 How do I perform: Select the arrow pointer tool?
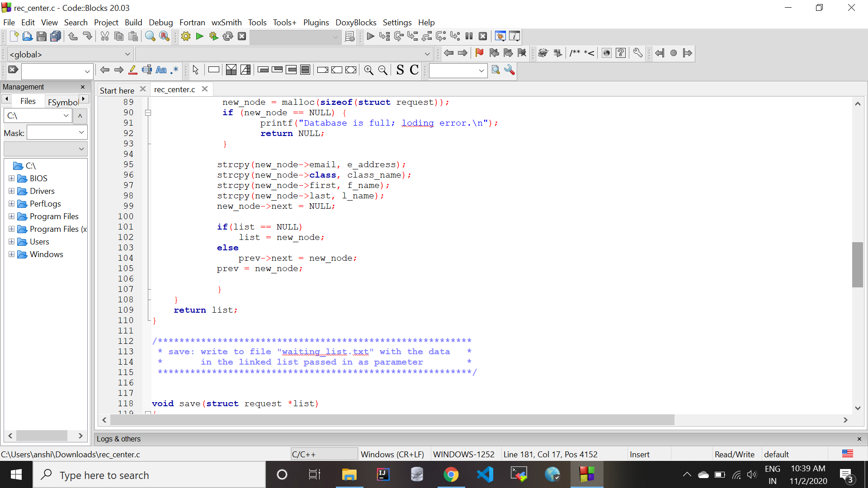[195, 70]
